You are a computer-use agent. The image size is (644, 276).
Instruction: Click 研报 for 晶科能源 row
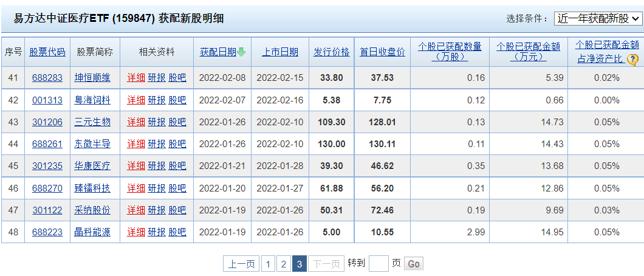pyautogui.click(x=157, y=232)
